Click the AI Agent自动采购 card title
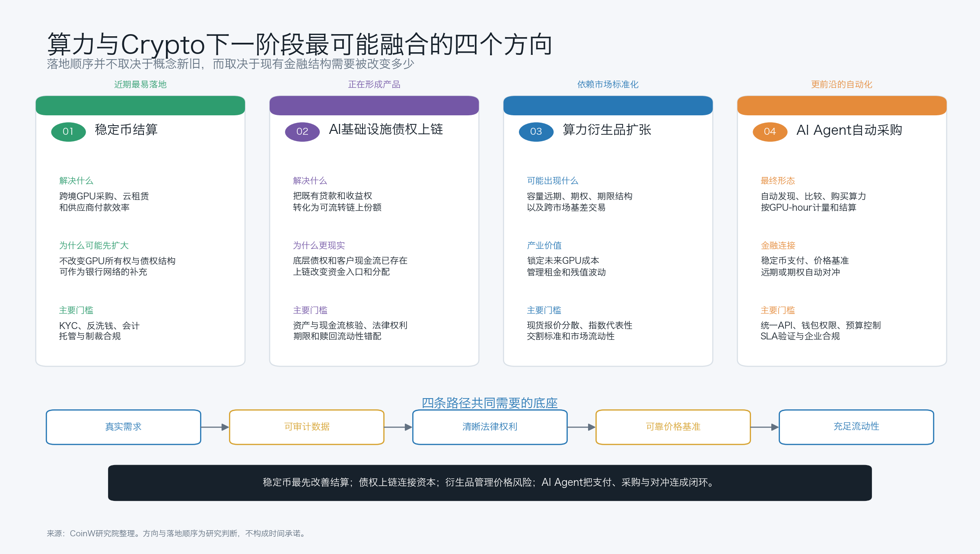Image resolution: width=980 pixels, height=554 pixels. (x=849, y=130)
